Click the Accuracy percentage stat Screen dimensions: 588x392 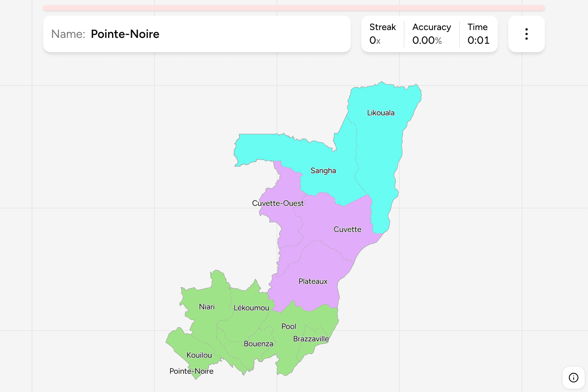point(432,34)
